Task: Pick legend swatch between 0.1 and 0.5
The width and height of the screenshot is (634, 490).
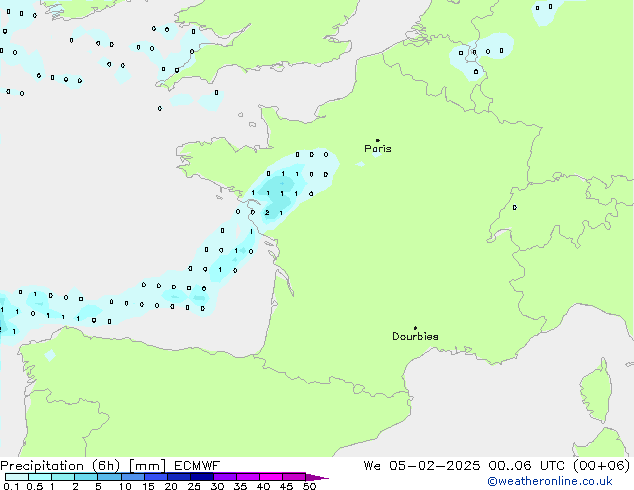Action: point(17,477)
